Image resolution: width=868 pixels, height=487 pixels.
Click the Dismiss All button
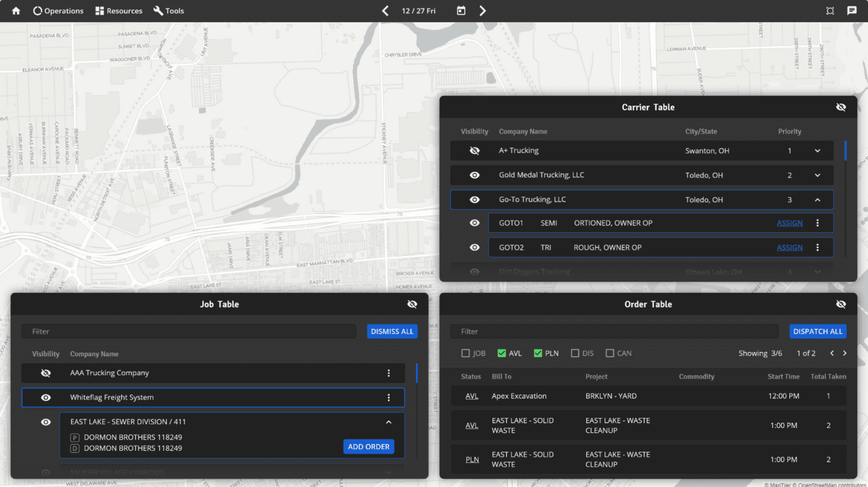click(392, 332)
